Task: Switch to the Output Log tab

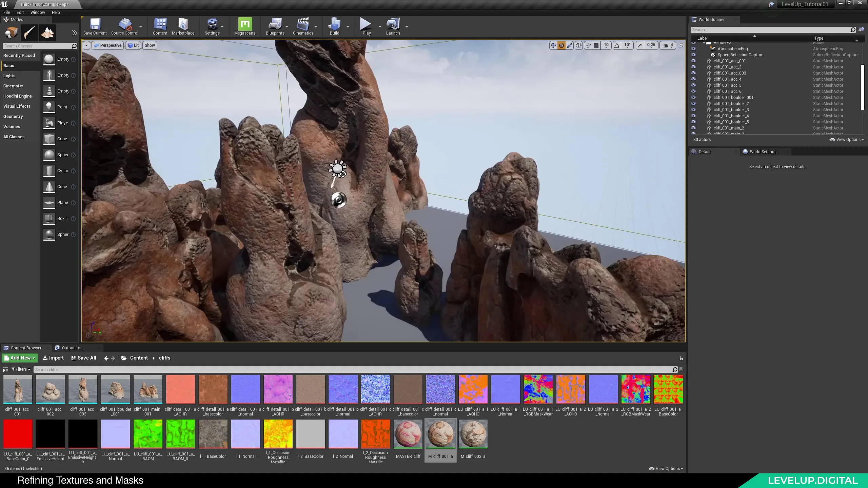Action: pos(72,348)
